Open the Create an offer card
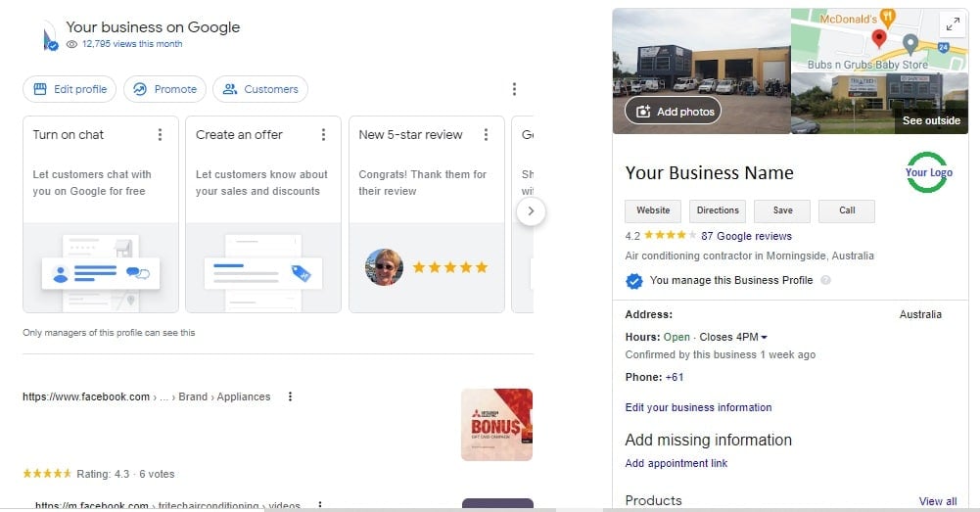The image size is (980, 512). (263, 214)
